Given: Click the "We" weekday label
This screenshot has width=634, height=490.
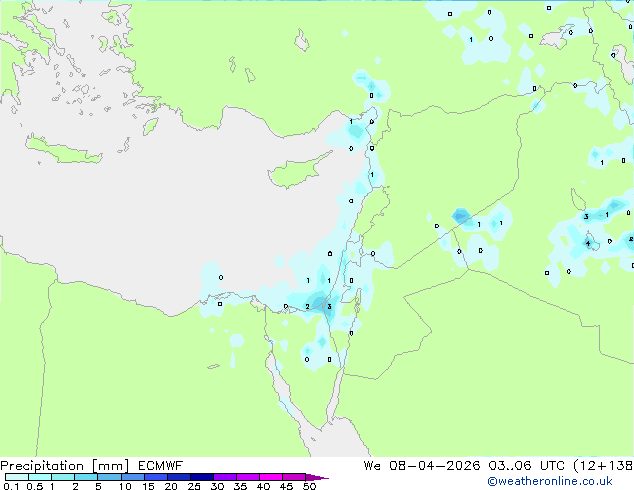Looking at the screenshot, I should click(372, 466).
